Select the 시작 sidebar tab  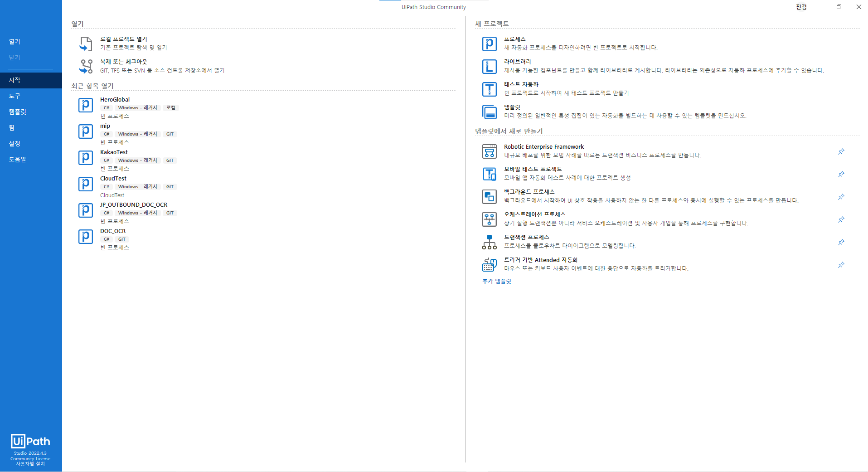click(x=31, y=80)
